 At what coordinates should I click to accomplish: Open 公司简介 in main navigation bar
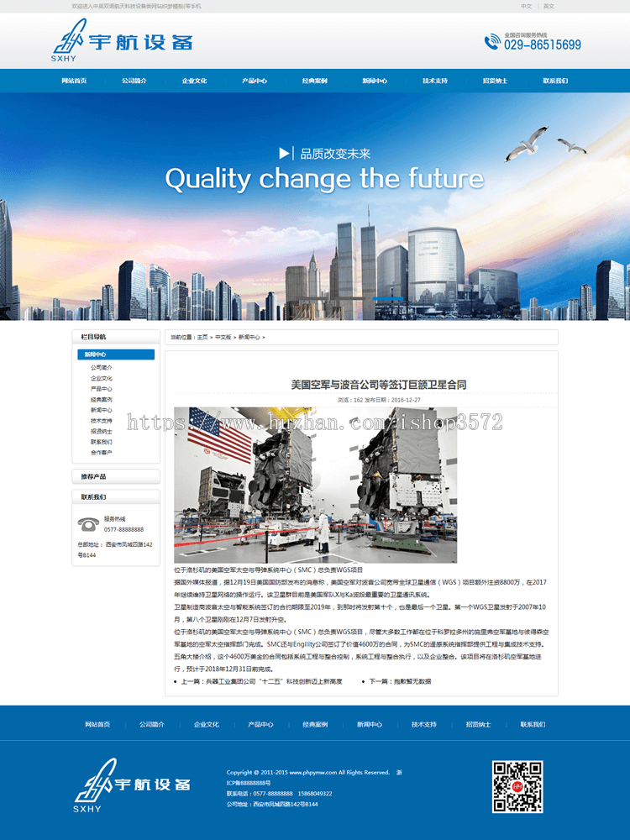134,81
